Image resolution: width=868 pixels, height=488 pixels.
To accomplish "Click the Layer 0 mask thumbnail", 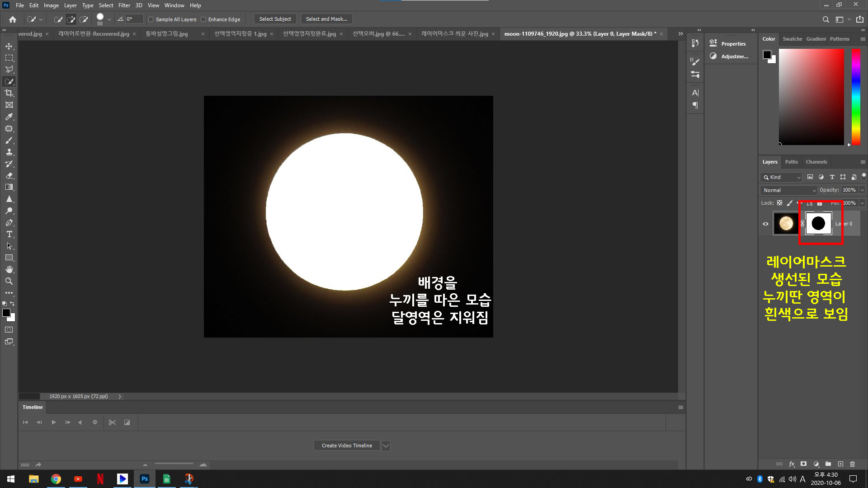I will [818, 224].
